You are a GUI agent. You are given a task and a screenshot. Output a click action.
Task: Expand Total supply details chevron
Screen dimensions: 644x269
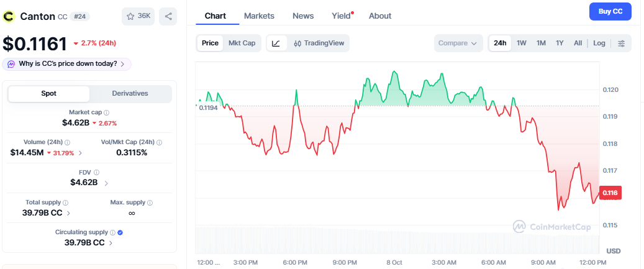(68, 213)
